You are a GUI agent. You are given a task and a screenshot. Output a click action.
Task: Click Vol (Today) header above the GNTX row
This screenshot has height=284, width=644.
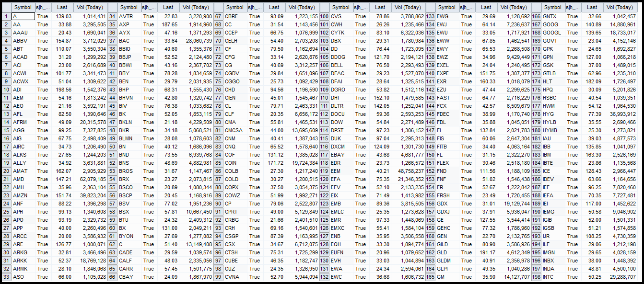620,7
